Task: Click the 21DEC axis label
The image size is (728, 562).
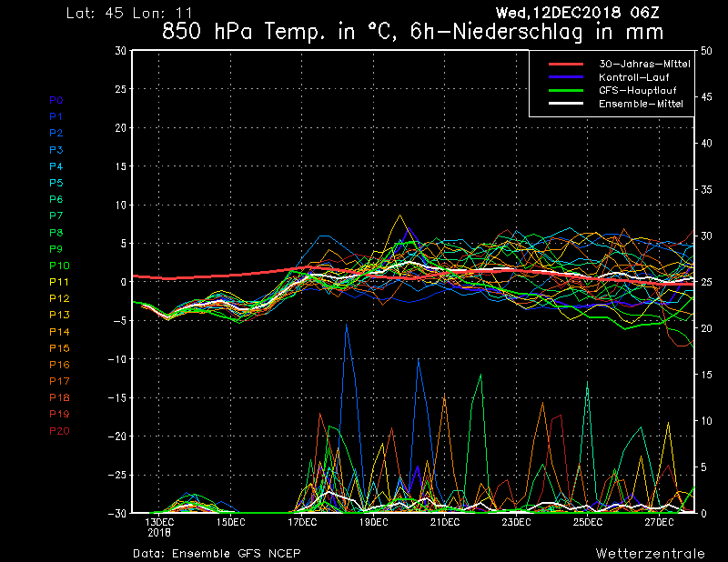Action: pos(445,522)
